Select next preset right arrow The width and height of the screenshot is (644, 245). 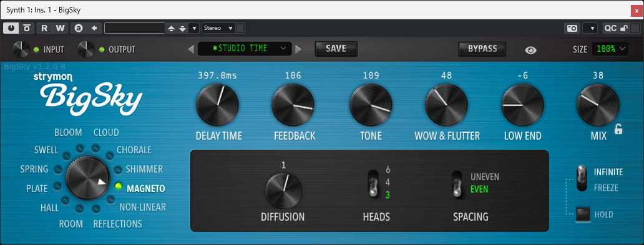298,49
